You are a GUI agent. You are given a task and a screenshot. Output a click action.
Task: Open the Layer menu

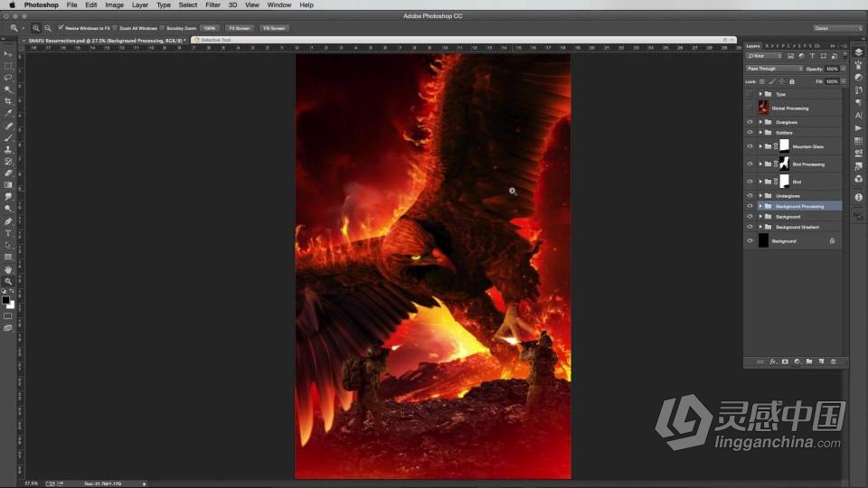(140, 5)
